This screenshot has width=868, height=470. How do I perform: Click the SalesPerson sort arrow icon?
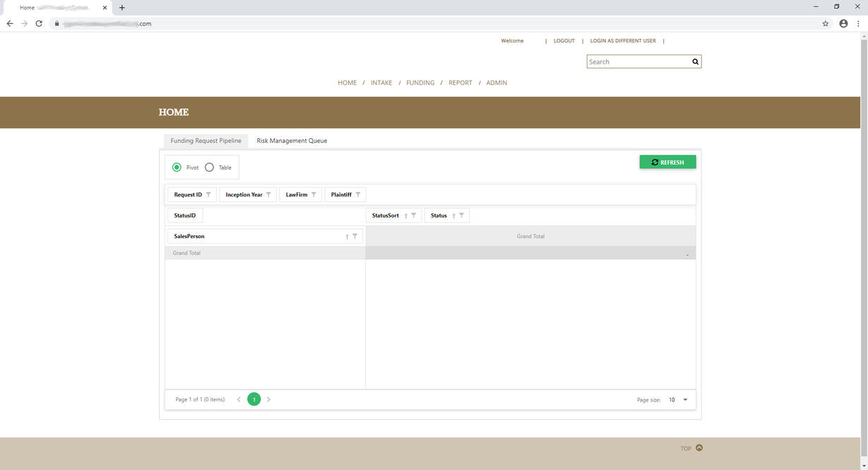pos(347,237)
